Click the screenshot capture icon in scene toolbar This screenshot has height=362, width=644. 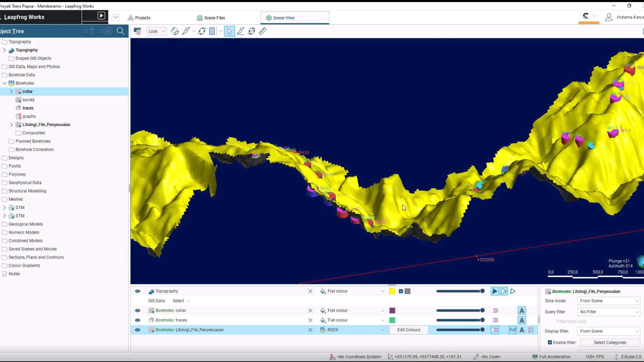pos(137,31)
